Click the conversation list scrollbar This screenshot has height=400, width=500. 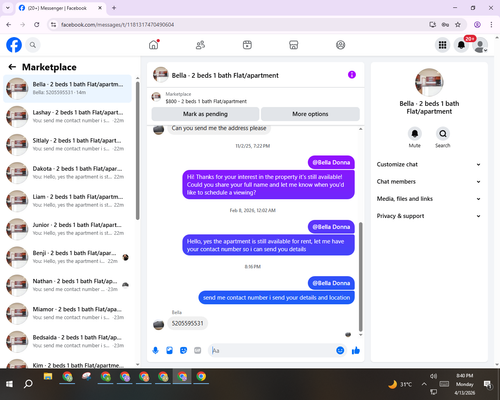(137, 150)
